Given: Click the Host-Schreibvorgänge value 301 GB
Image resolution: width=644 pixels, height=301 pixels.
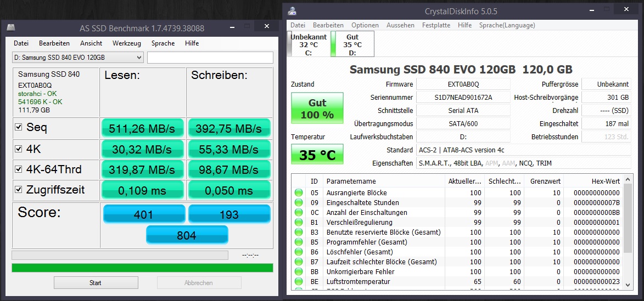Looking at the screenshot, I should pos(606,97).
